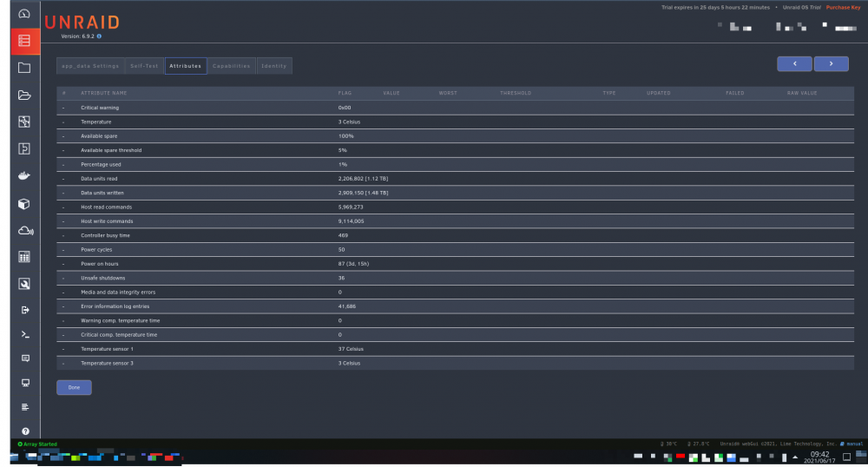Screen dimensions: 868x467
Task: Click the Host write commands row name
Action: click(x=107, y=221)
